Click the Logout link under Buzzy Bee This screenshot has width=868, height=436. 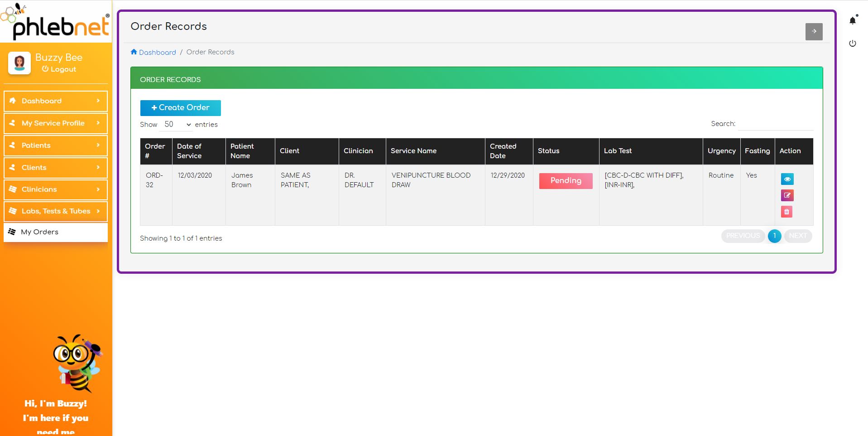tap(59, 69)
